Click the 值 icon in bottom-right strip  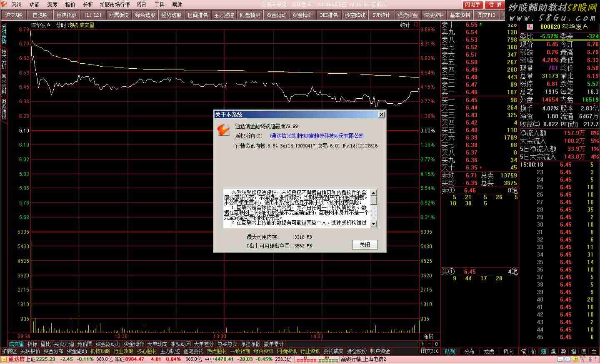584,352
